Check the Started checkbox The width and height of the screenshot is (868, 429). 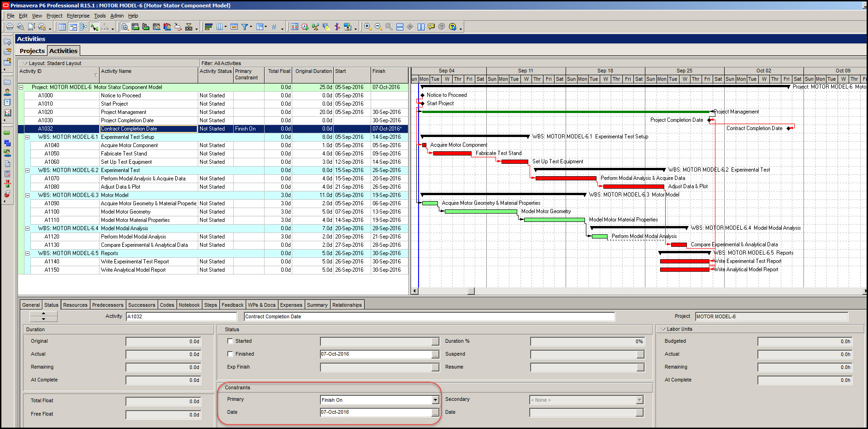click(x=230, y=341)
